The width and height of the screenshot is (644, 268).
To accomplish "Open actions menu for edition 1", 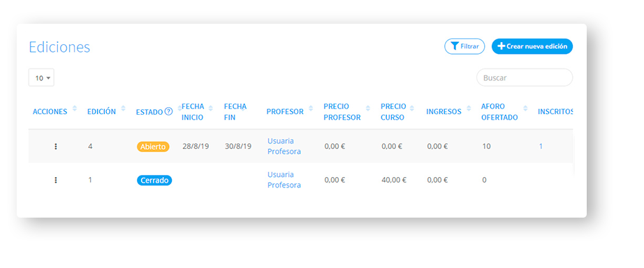I will [56, 180].
